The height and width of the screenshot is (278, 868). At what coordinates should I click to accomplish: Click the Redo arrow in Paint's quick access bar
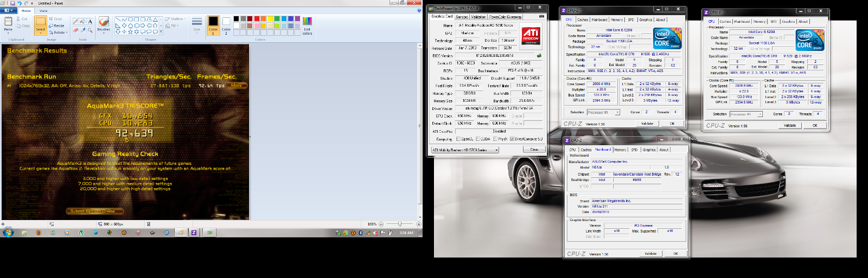tap(26, 3)
